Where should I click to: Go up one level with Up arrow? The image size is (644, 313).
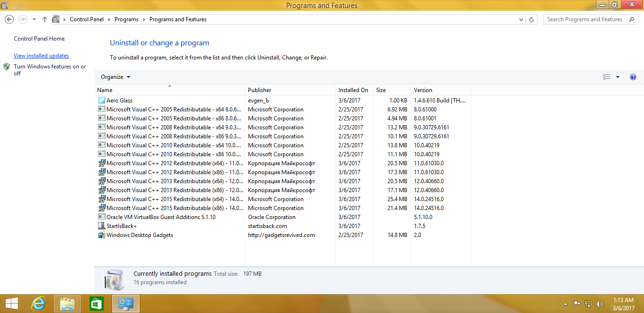point(45,19)
